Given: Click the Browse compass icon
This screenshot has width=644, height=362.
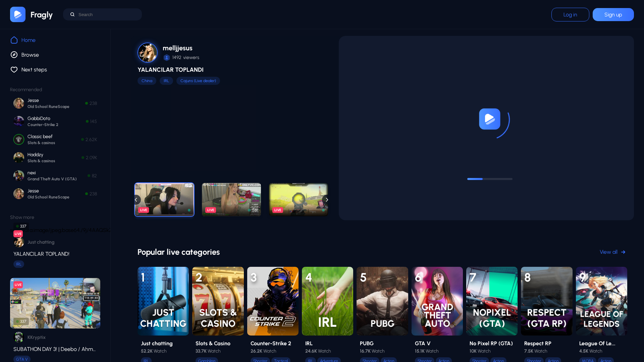Looking at the screenshot, I should tap(14, 55).
